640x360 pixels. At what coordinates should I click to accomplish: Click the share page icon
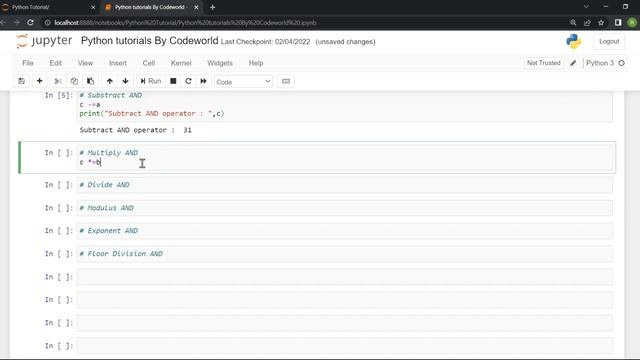pyautogui.click(x=587, y=23)
